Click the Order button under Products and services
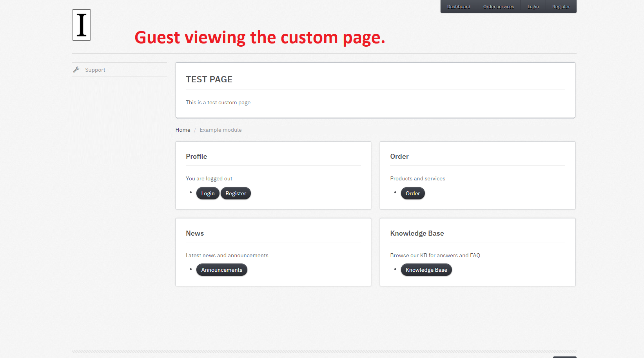 coord(412,193)
